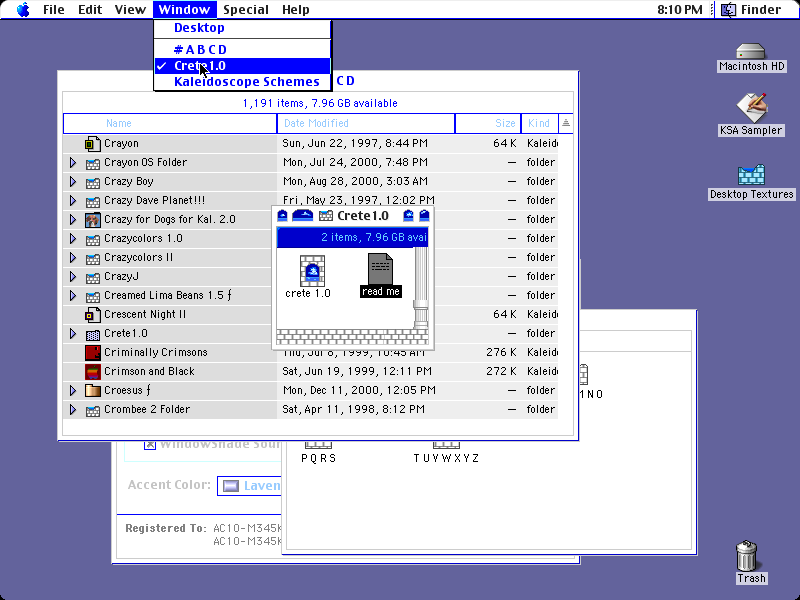Click the Criminally Crimsons red icon
This screenshot has height=600, width=800.
point(92,353)
